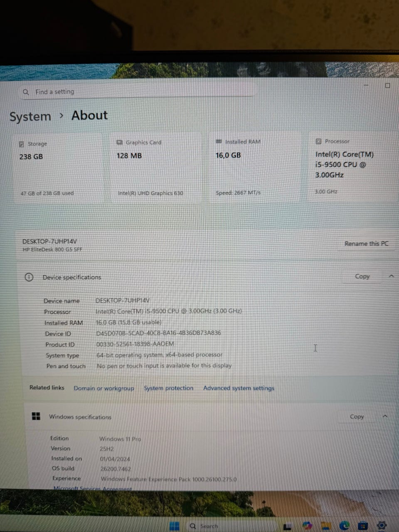Maximize the Settings window
This screenshot has width=399, height=532.
click(387, 86)
